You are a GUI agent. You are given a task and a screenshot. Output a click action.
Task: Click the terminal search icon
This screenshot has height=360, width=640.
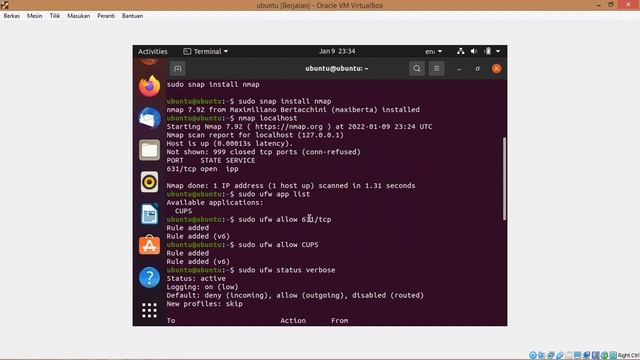click(x=417, y=69)
